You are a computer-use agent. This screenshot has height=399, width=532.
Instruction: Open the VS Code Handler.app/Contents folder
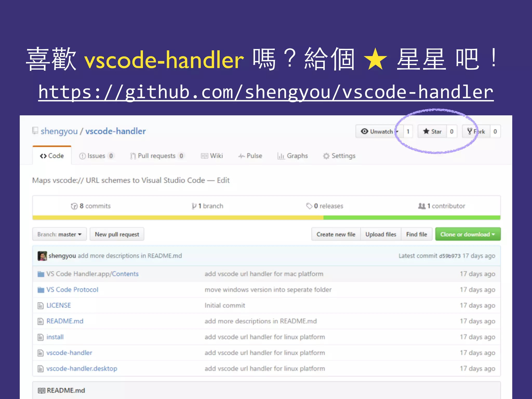point(92,274)
